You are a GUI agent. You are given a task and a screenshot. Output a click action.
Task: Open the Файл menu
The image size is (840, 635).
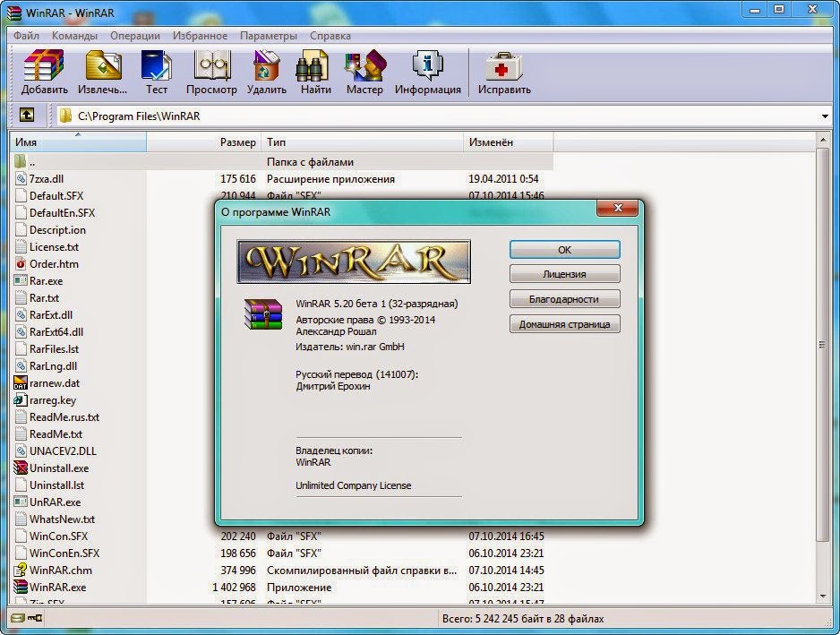pos(26,35)
